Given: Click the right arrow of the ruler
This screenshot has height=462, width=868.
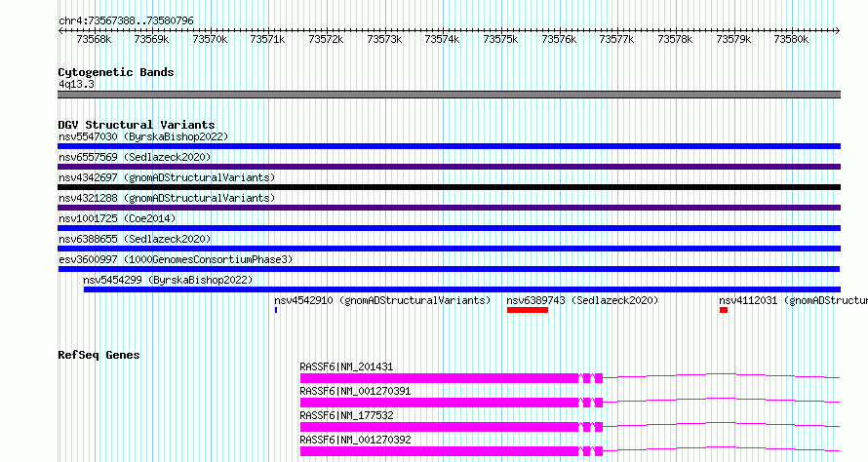Looking at the screenshot, I should [x=838, y=31].
